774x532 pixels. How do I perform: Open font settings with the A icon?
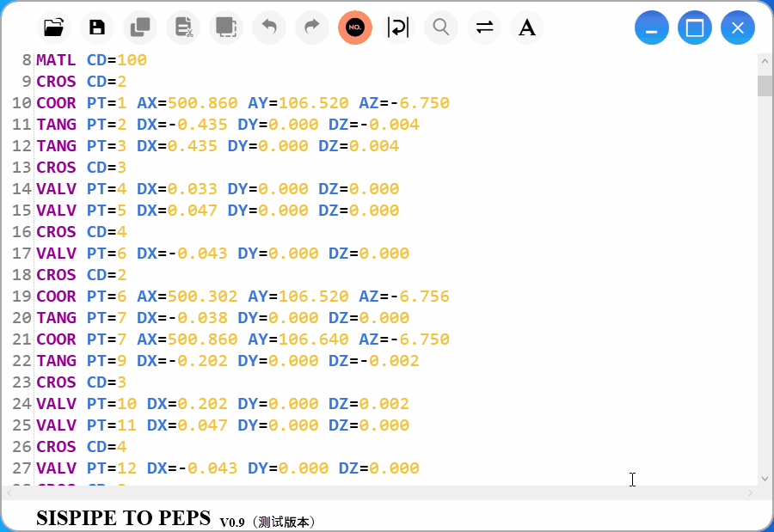click(527, 28)
